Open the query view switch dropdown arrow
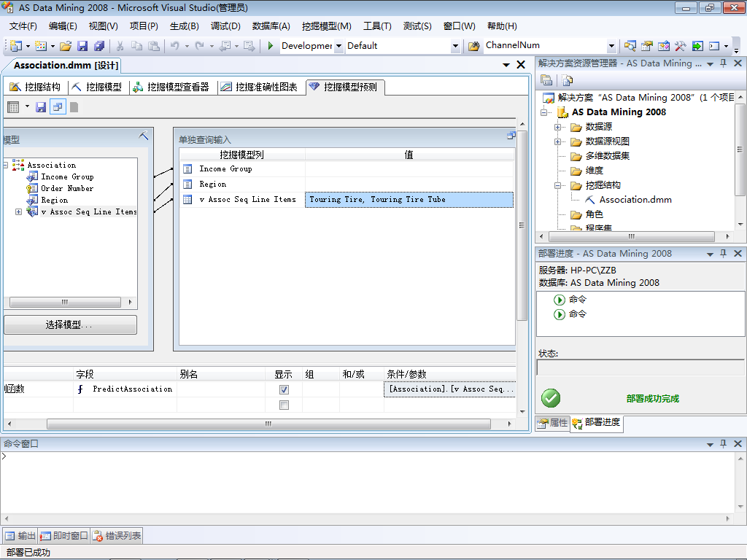Screen dimensions: 747x560 click(x=27, y=106)
